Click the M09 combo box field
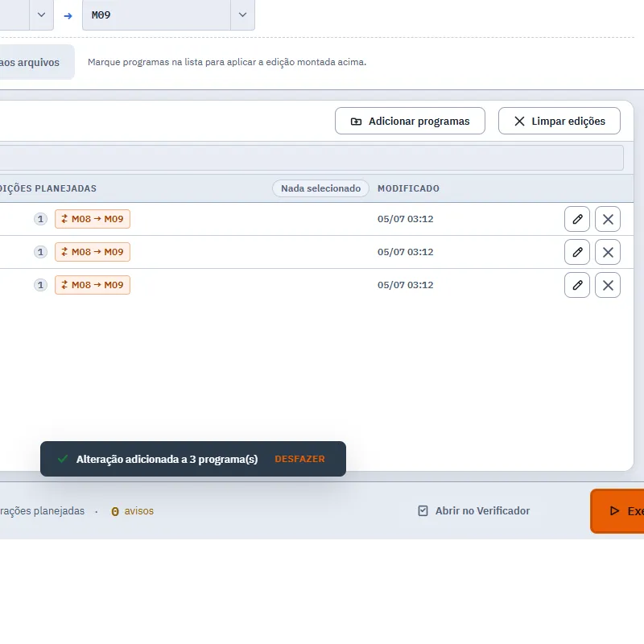 click(x=156, y=14)
